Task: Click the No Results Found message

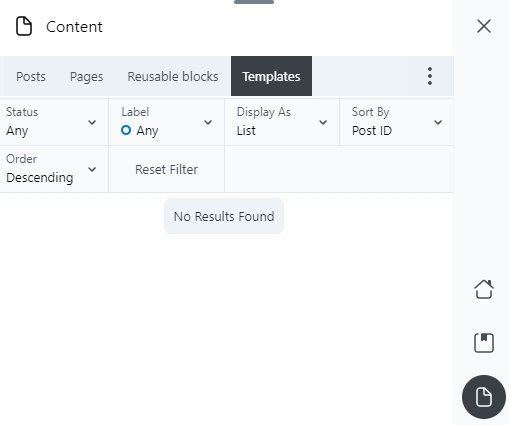Action: point(224,216)
